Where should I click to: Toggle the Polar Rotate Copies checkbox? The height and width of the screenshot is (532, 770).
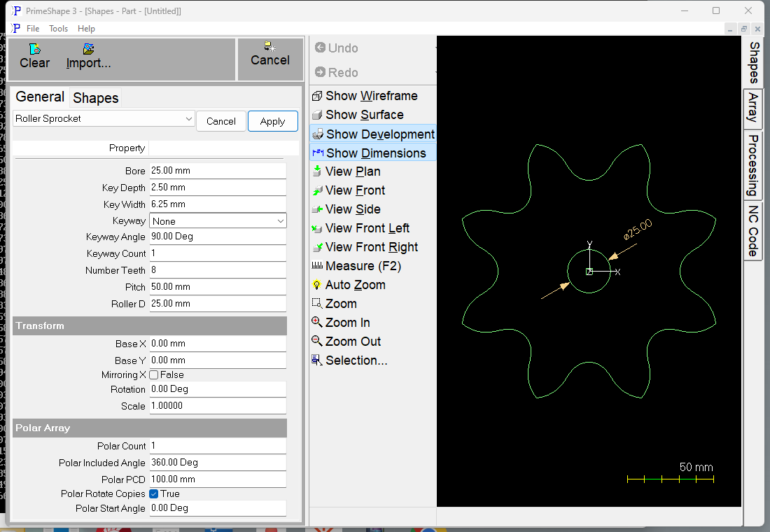click(x=154, y=493)
